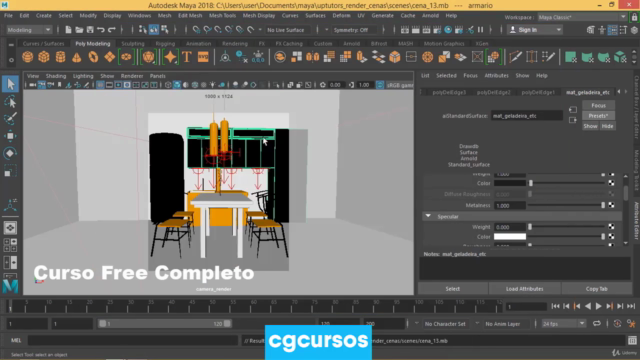Click the MEL command line input
Image resolution: width=640 pixels, height=360 pixels.
[133, 340]
